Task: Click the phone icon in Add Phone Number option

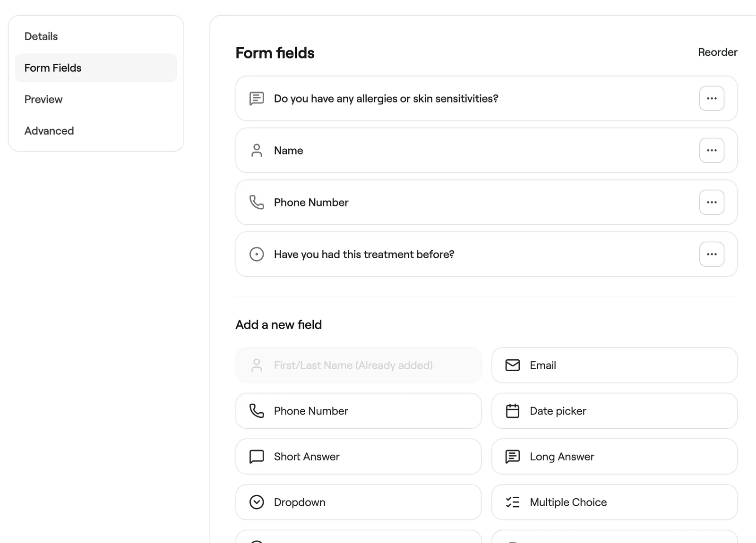Action: click(x=257, y=411)
